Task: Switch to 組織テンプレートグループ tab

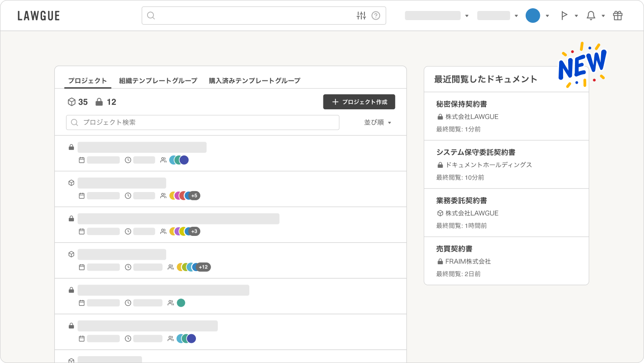Action: click(158, 80)
